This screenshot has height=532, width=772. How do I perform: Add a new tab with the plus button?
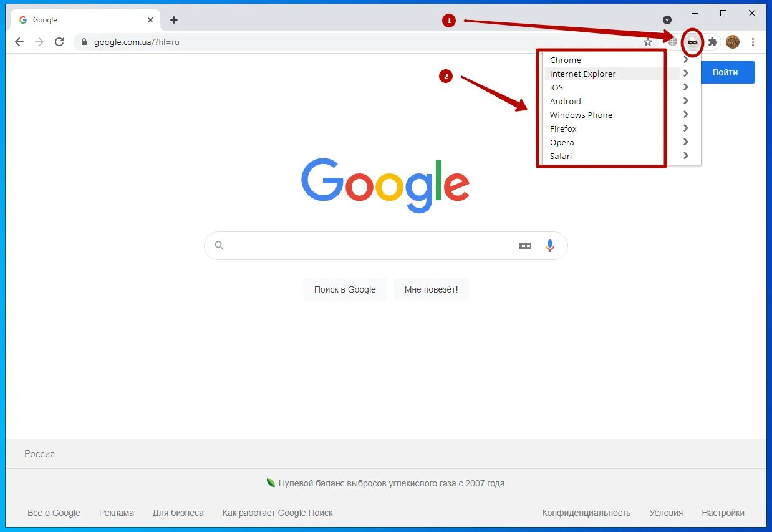pyautogui.click(x=174, y=20)
